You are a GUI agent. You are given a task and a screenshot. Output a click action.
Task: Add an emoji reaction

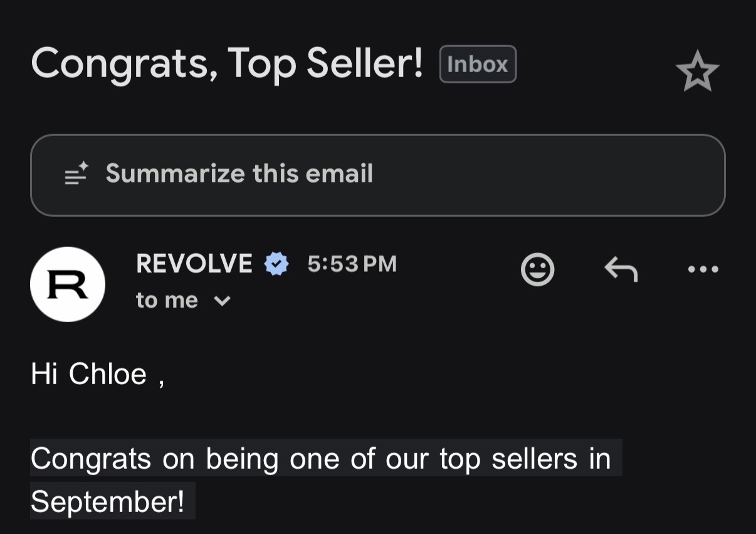click(537, 270)
